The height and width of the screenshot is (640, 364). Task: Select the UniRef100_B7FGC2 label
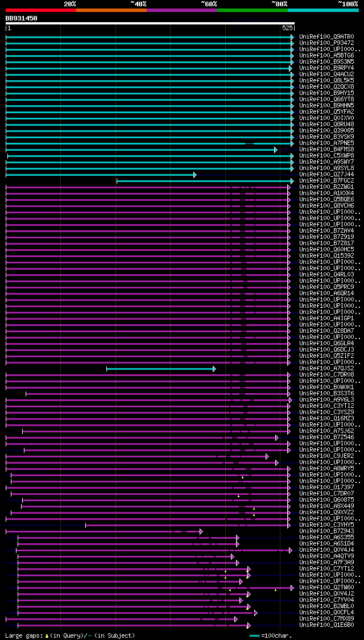click(326, 181)
